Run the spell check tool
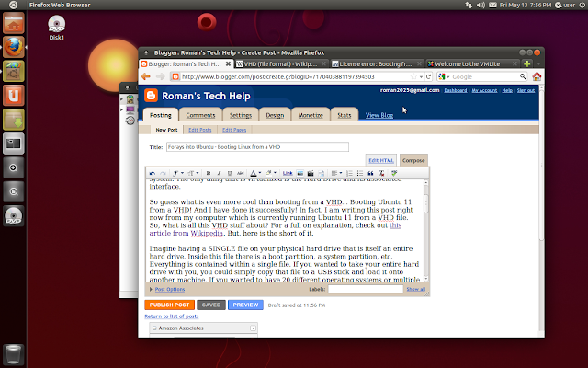The image size is (588, 368). point(394,173)
